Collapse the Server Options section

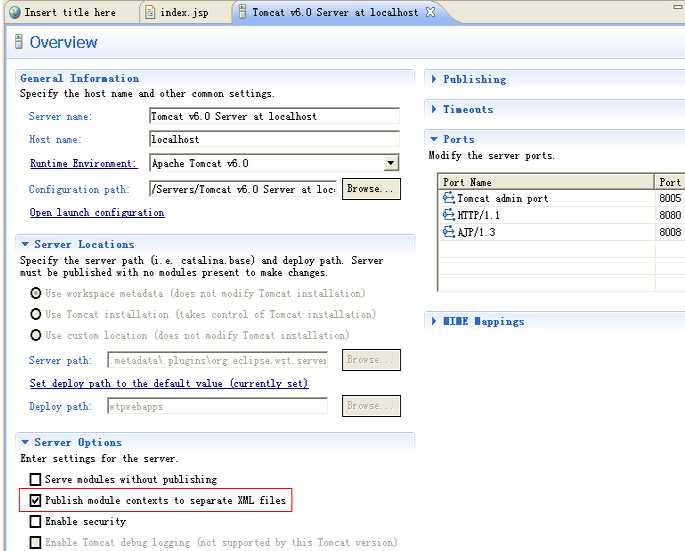[x=25, y=442]
